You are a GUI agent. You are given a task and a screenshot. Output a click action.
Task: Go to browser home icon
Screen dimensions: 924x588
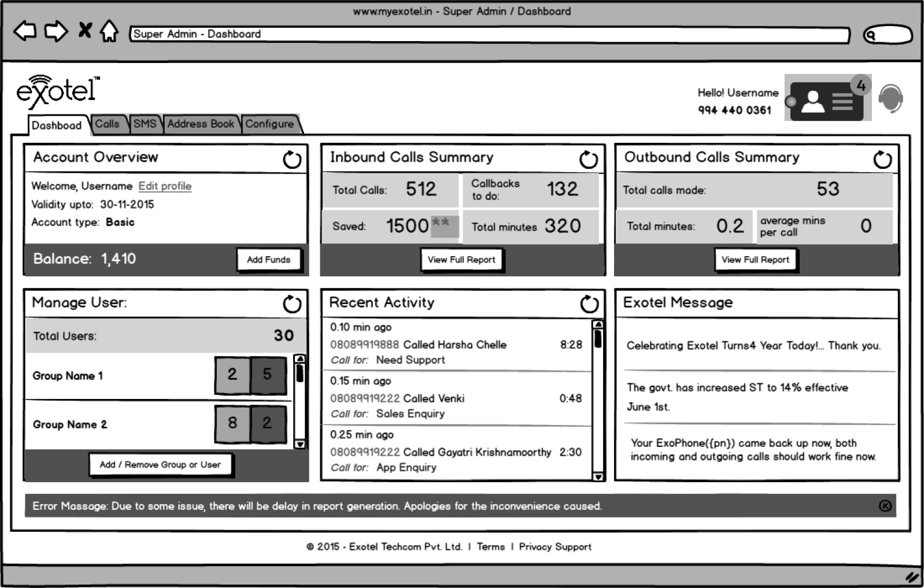[109, 31]
